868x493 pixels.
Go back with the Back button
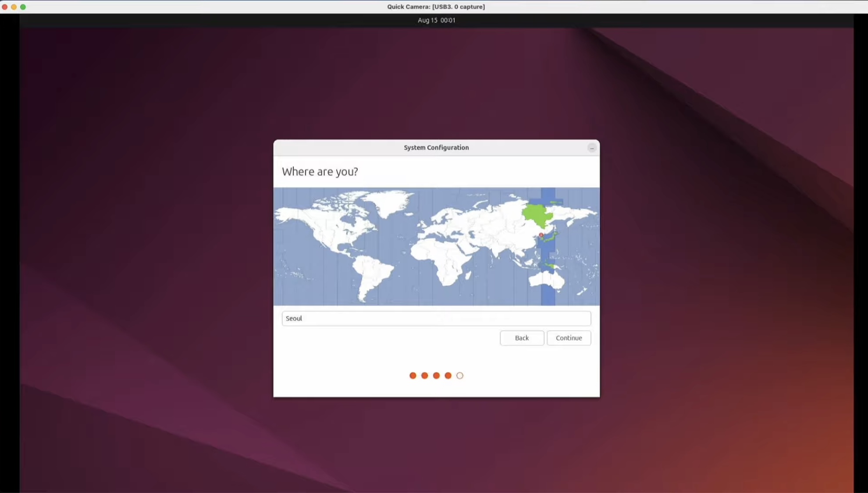coord(522,338)
